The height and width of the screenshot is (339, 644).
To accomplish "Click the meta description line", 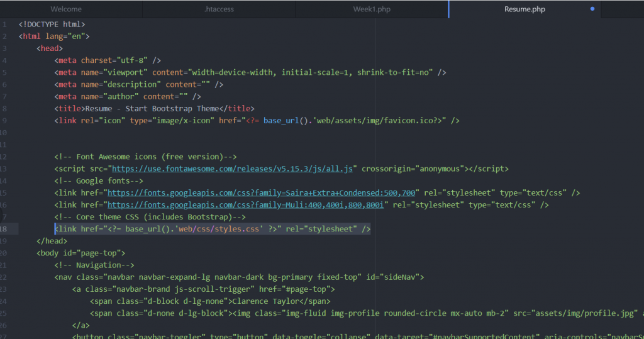I will (139, 84).
